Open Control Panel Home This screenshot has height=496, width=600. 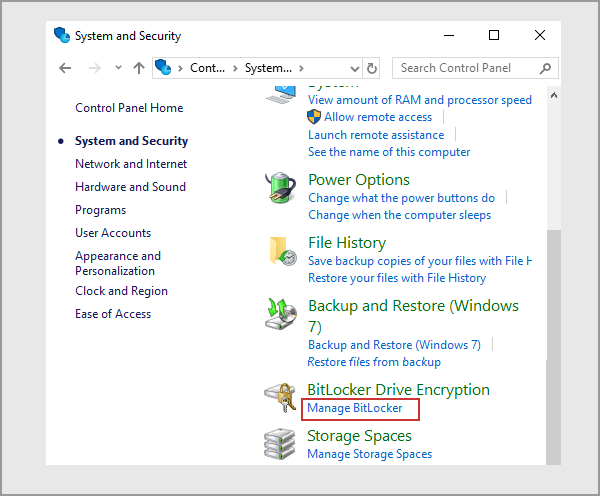(129, 108)
